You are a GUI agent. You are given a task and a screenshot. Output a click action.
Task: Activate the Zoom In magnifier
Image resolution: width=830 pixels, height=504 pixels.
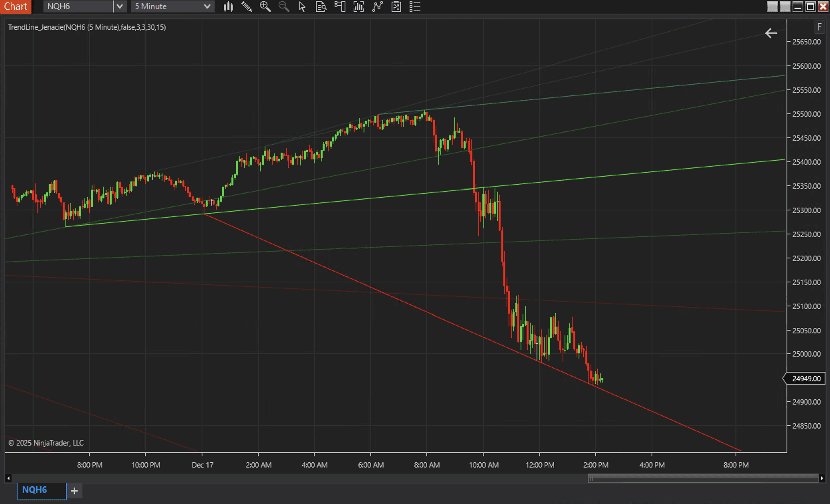pyautogui.click(x=265, y=6)
